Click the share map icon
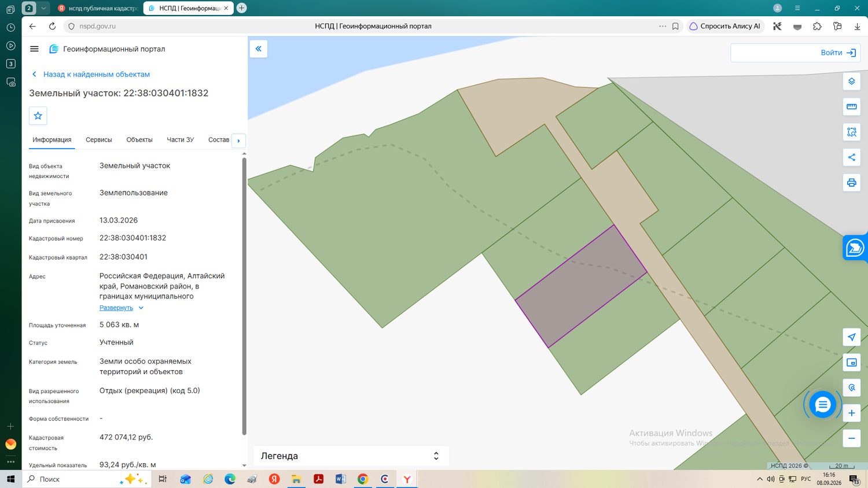The image size is (868, 488). pyautogui.click(x=851, y=157)
